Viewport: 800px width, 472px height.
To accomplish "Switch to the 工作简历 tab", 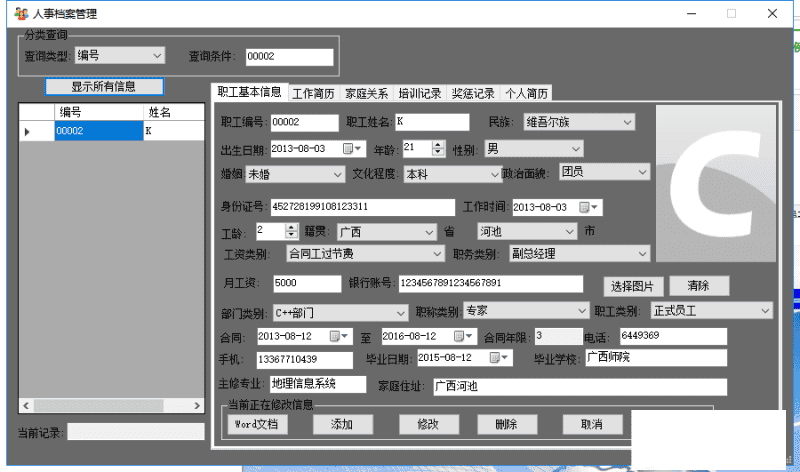I will pos(313,93).
